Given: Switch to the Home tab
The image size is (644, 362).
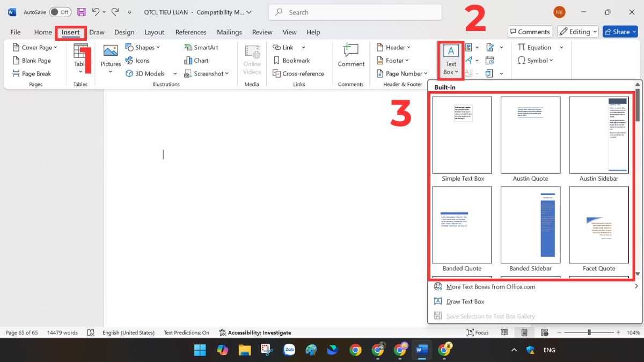Looking at the screenshot, I should click(x=43, y=32).
